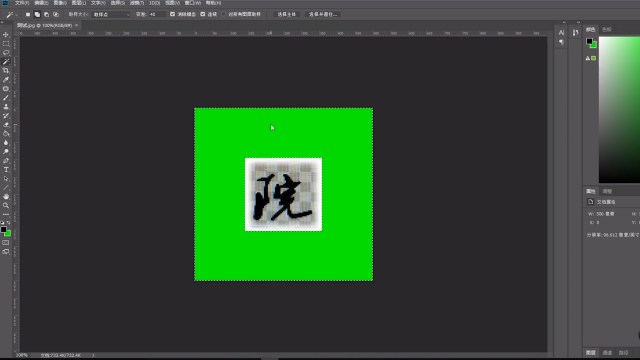Select the Magic Wand tool in toolbox
The height and width of the screenshot is (360, 640).
point(6,62)
